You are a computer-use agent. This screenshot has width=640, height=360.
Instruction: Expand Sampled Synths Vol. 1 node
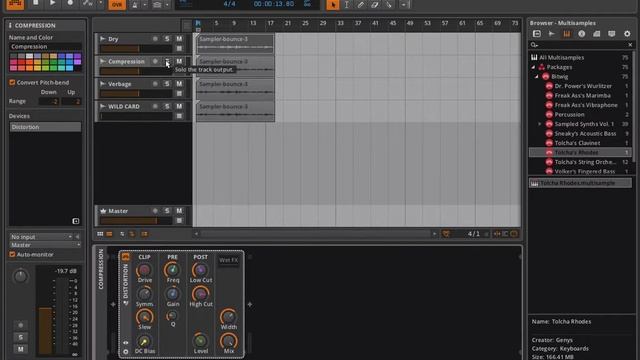540,124
